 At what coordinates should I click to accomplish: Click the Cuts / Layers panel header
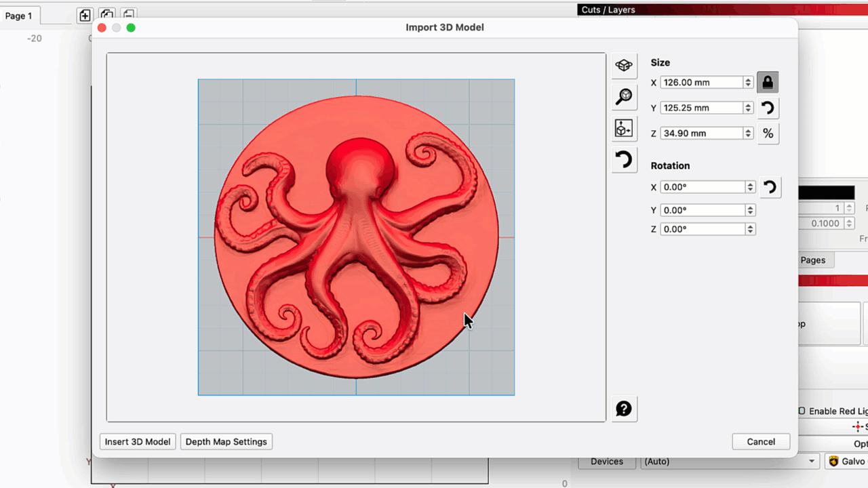723,9
